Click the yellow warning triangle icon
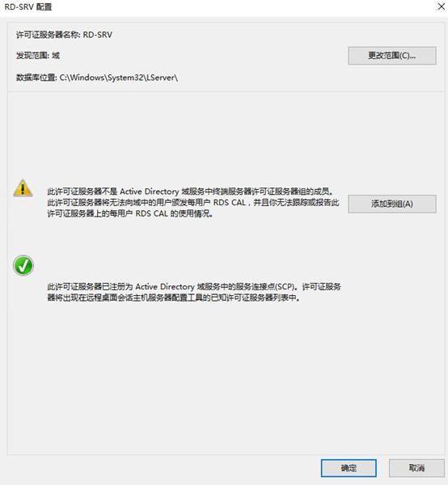Image resolution: width=448 pixels, height=485 pixels. 23,188
